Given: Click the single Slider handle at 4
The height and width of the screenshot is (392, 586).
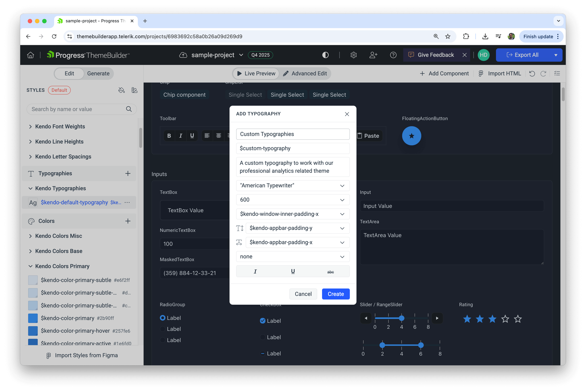Looking at the screenshot, I should point(401,318).
